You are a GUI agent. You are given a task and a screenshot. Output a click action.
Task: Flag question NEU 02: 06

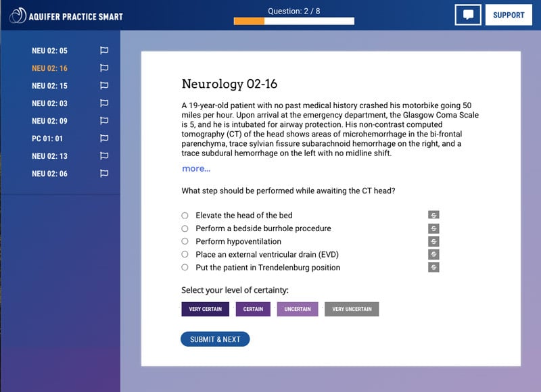(x=104, y=174)
